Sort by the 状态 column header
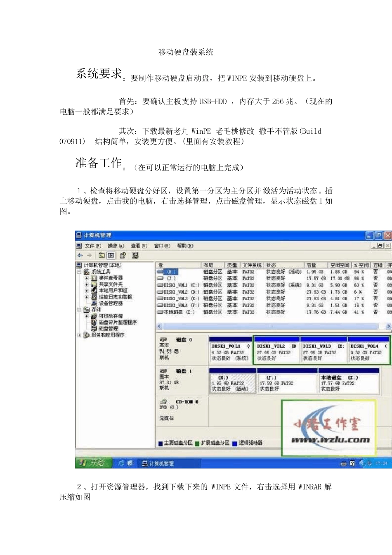The height and width of the screenshot is (555, 392). (284, 265)
